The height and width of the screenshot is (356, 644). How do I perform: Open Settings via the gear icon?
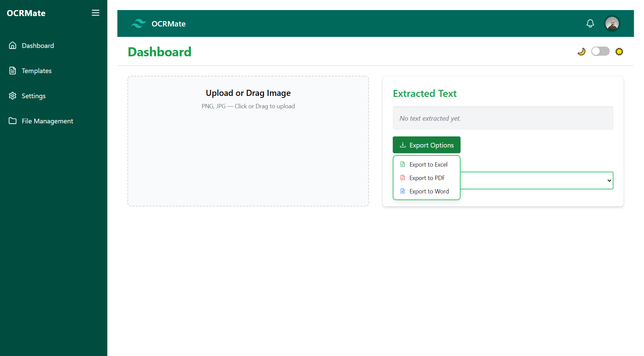[x=12, y=96]
